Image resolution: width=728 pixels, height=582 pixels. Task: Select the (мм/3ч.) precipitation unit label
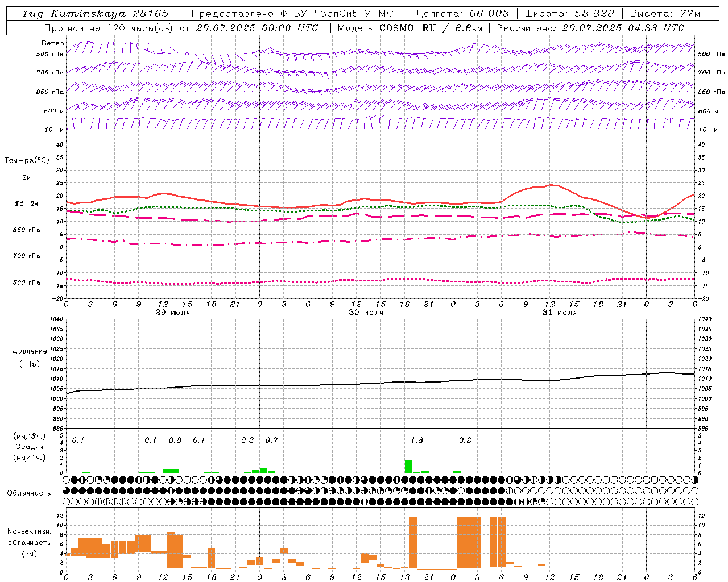pyautogui.click(x=29, y=436)
